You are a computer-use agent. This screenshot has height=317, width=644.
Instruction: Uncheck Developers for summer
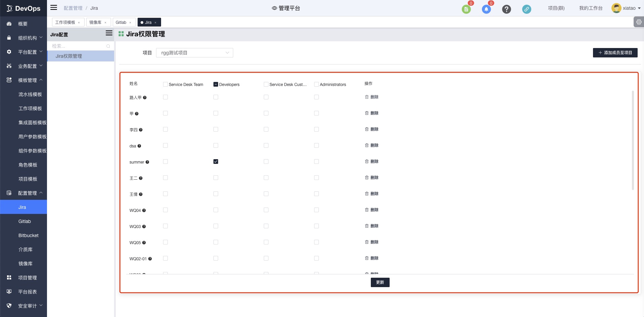pos(216,162)
